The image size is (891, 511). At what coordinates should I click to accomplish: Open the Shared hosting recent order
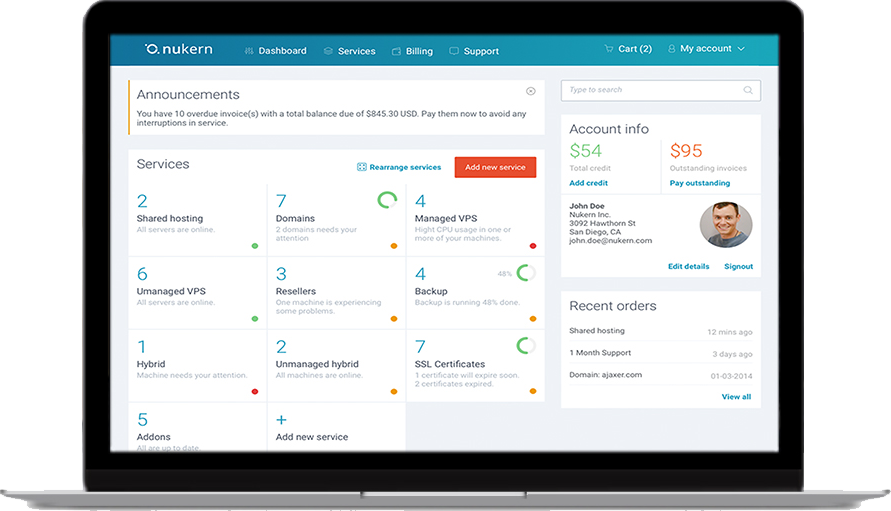661,331
